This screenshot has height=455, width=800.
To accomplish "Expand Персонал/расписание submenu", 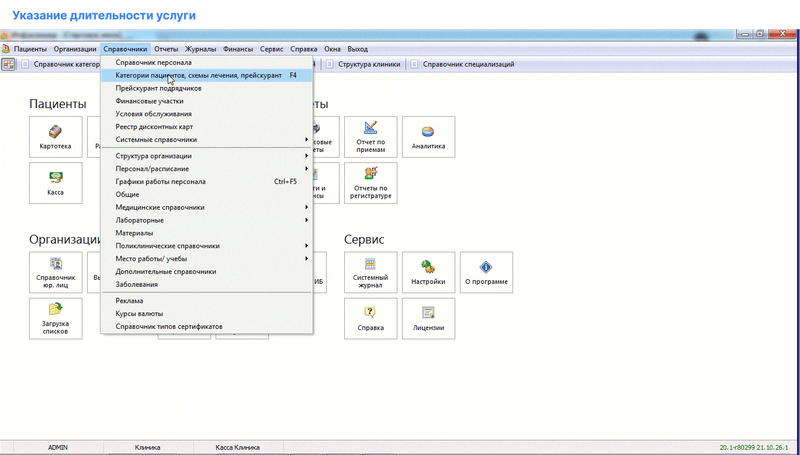I will point(207,169).
